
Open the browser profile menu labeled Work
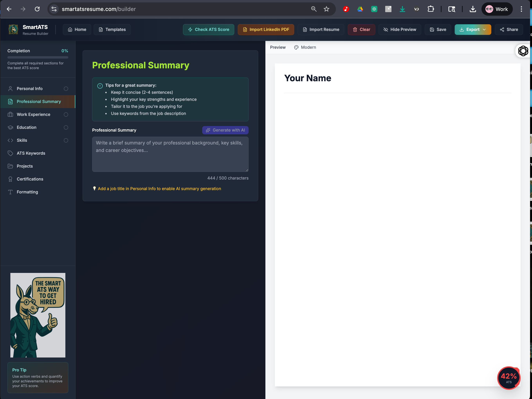point(497,9)
